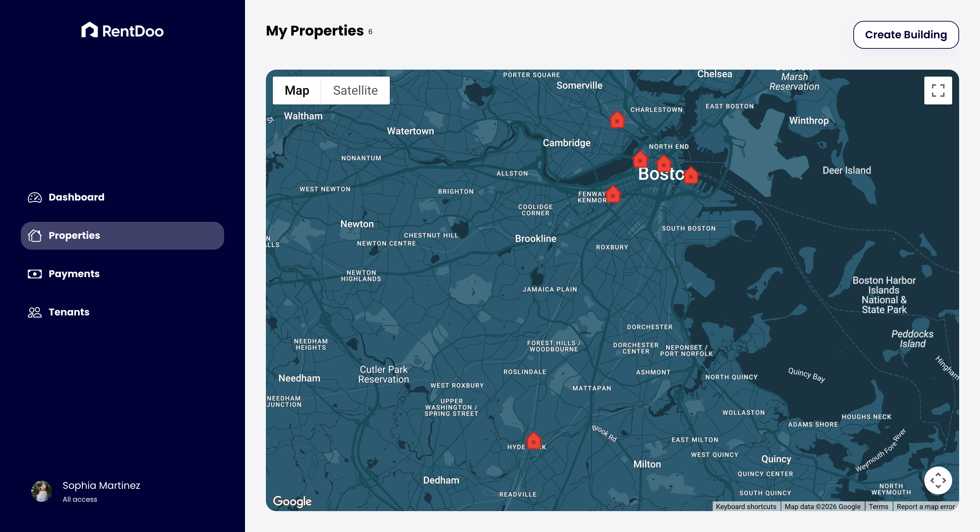
Task: Click the Roslindale label on the map
Action: (x=524, y=372)
